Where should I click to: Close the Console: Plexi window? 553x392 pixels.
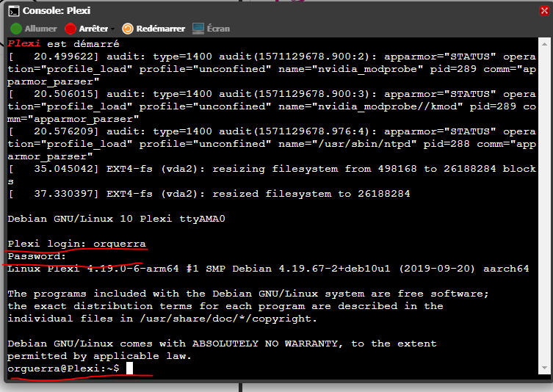click(x=544, y=10)
